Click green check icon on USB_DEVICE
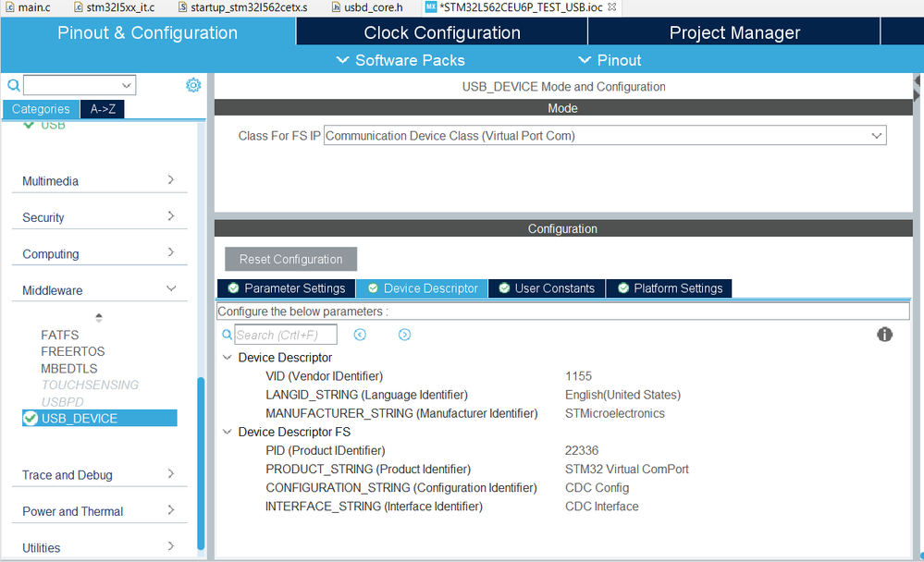This screenshot has height=562, width=924. 30,418
